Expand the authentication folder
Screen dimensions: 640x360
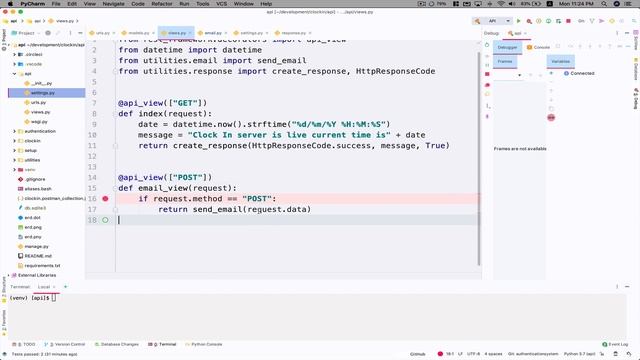(x=15, y=131)
